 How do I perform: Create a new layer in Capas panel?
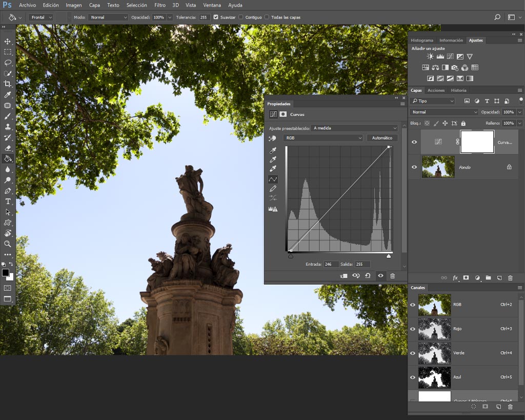point(499,277)
